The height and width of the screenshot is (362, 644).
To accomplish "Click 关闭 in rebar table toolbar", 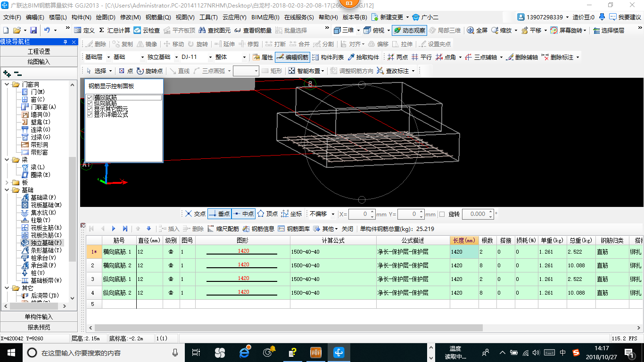I will coord(347,229).
